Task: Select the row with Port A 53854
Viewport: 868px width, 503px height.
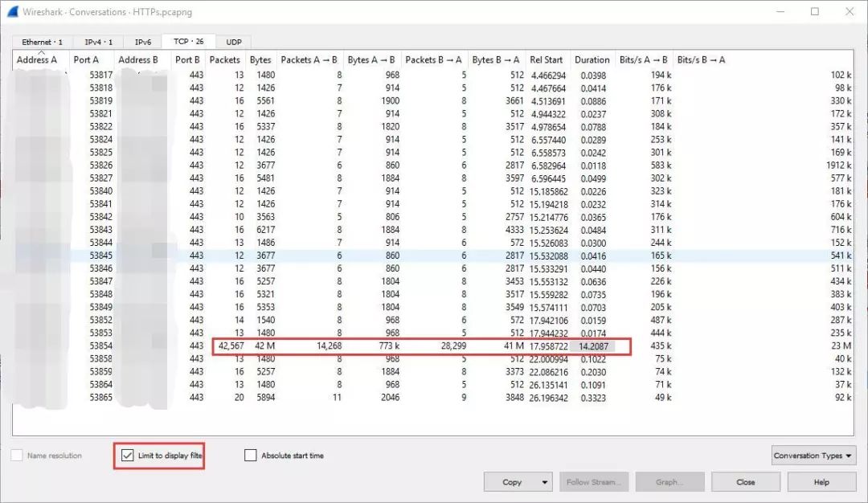Action: coord(433,346)
